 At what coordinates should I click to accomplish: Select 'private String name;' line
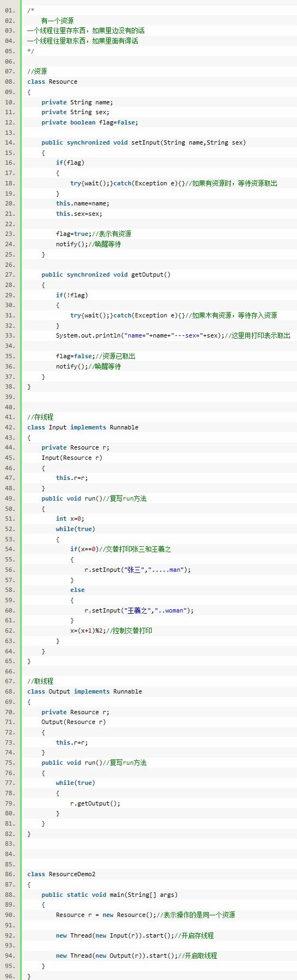[x=77, y=102]
